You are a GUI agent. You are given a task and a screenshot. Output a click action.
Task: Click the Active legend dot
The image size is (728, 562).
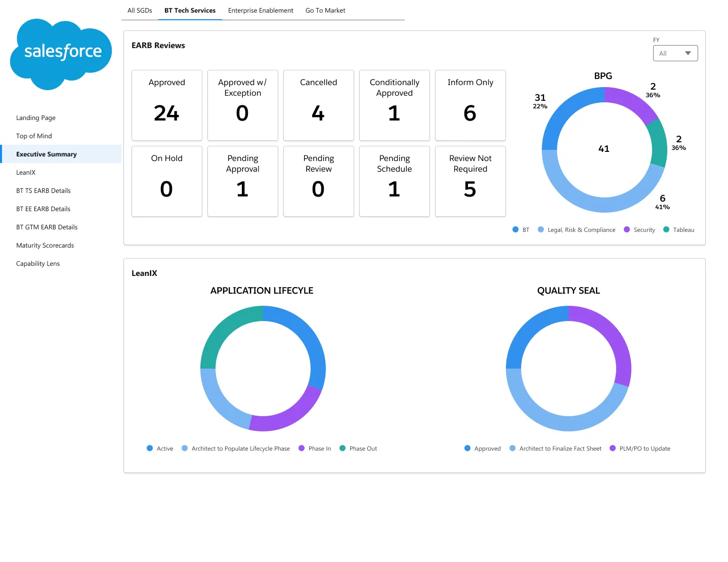pos(150,449)
